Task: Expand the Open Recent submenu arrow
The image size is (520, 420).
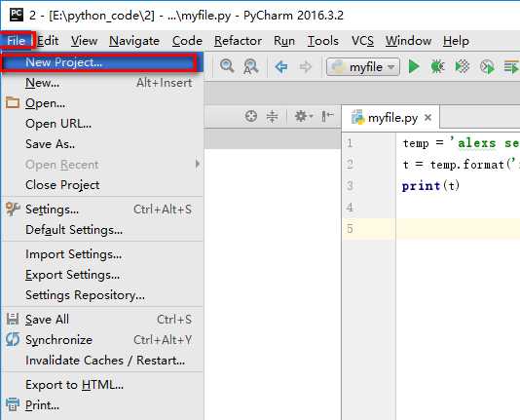Action: (x=198, y=164)
